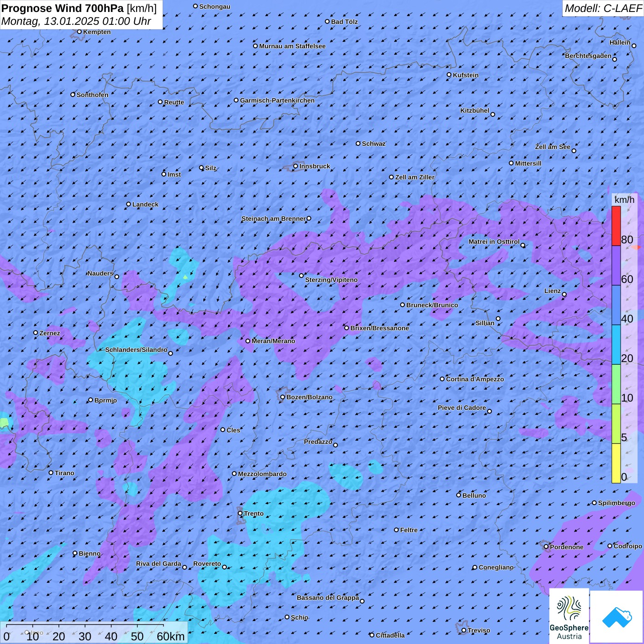This screenshot has height=644, width=644.
Task: Click the purple 60 km/h legend swatch
Action: pyautogui.click(x=616, y=266)
